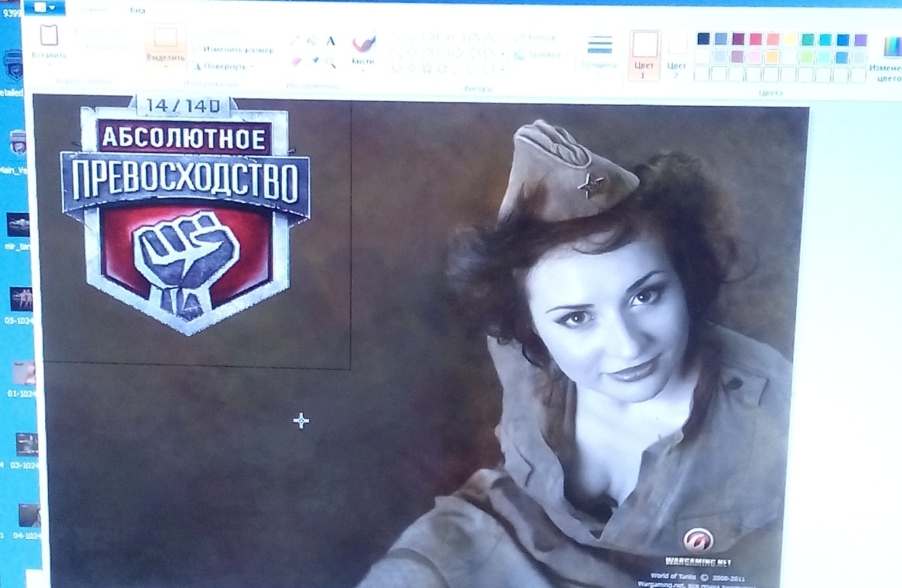Select the Magnifier zoom tool
Image resolution: width=902 pixels, height=588 pixels.
(x=331, y=62)
